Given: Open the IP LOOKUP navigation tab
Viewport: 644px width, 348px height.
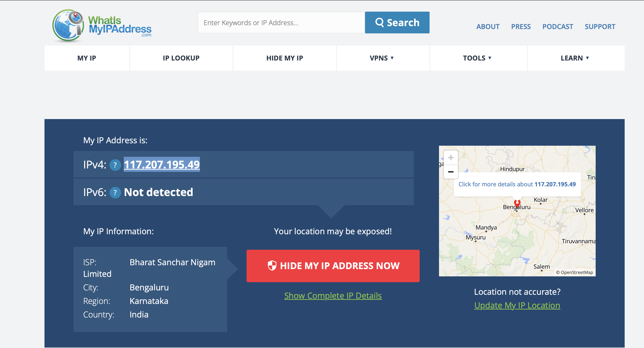Looking at the screenshot, I should coord(181,58).
